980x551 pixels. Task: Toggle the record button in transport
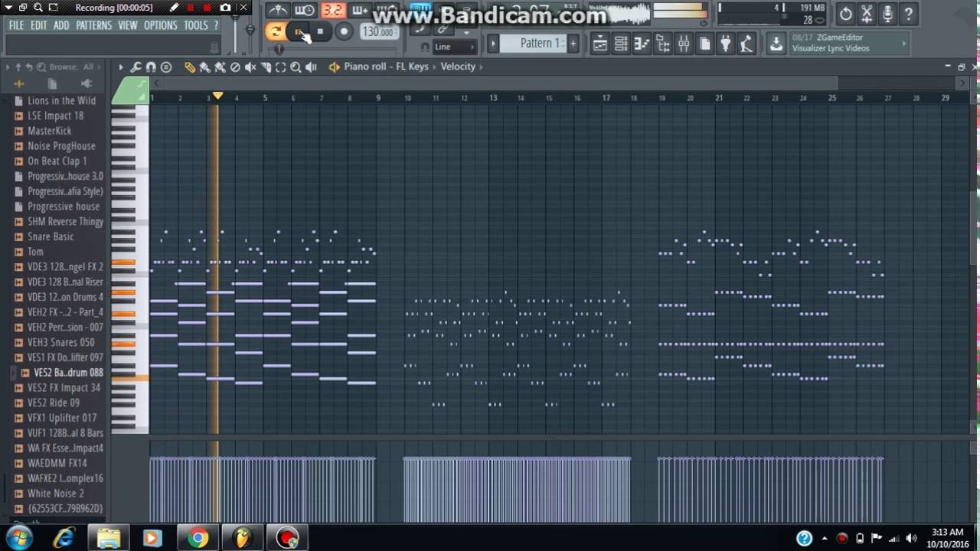[x=344, y=31]
